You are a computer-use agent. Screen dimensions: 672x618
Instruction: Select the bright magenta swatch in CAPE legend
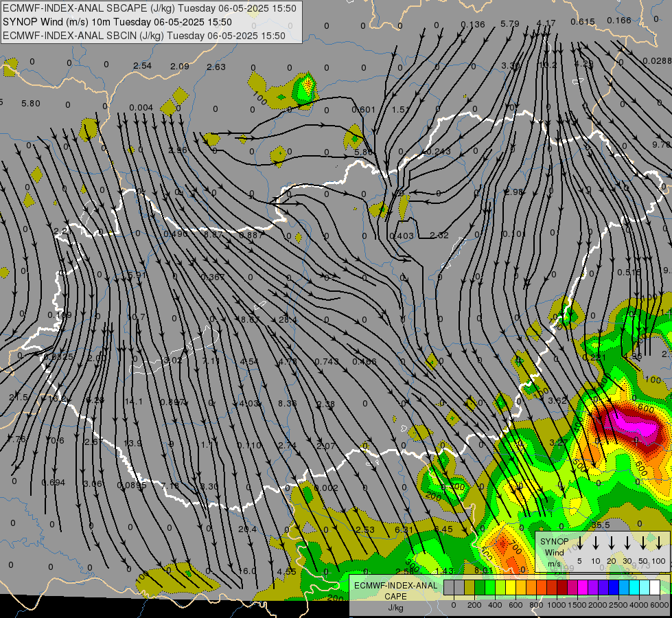click(x=583, y=588)
